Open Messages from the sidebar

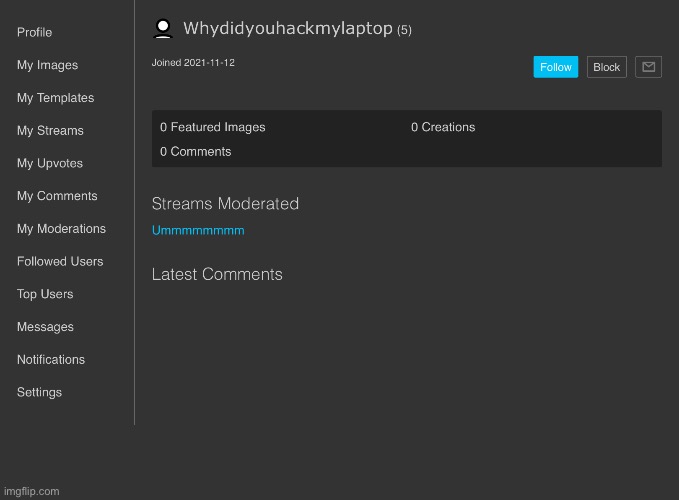pos(45,327)
